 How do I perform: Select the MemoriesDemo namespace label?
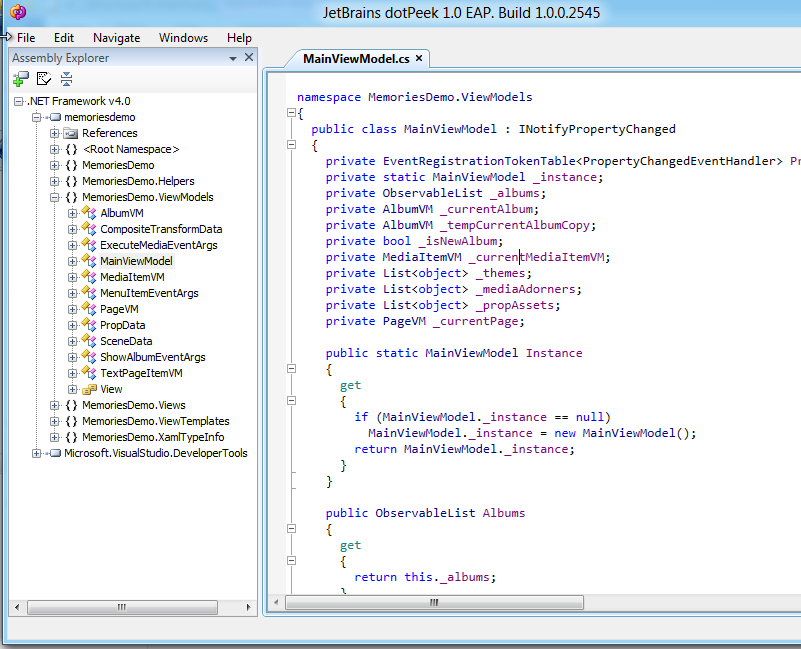118,165
